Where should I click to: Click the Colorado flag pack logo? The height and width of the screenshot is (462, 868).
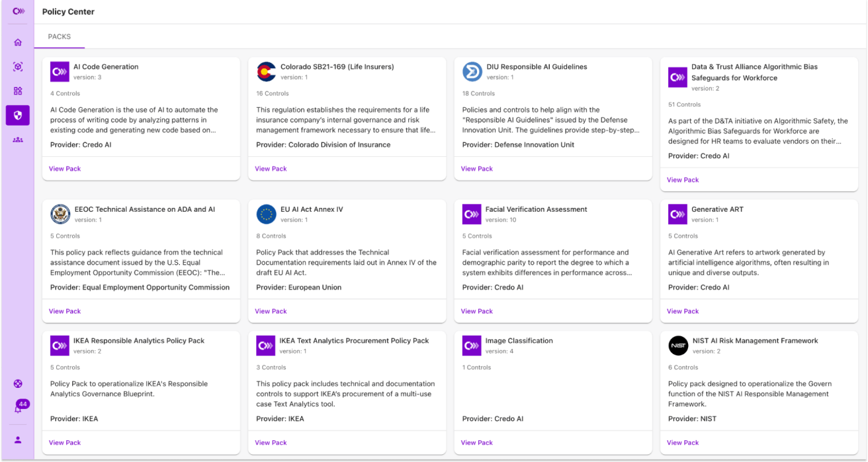[266, 71]
